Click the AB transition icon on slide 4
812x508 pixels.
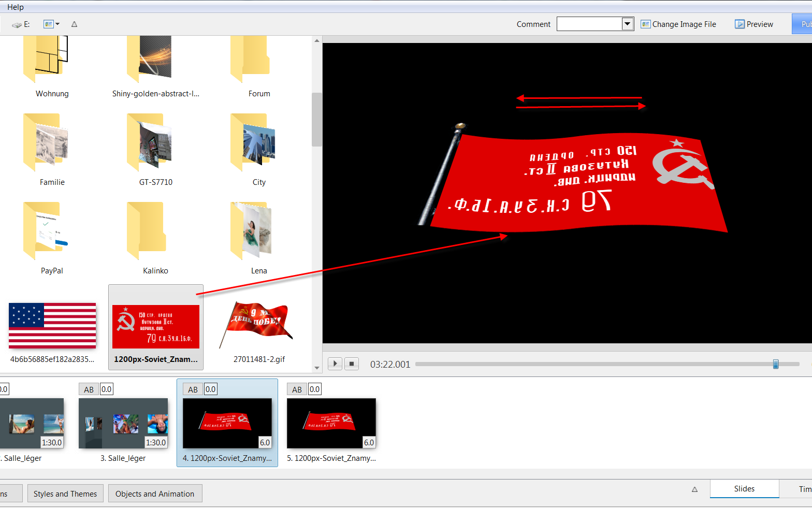click(x=193, y=389)
